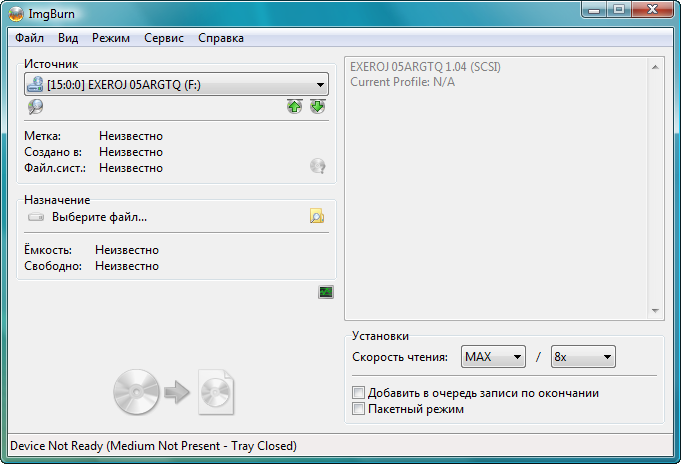Click the Device Not Ready status bar text
Image resolution: width=681 pixels, height=464 pixels.
tap(153, 446)
